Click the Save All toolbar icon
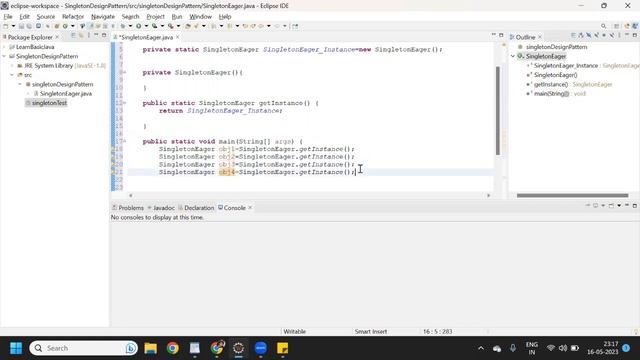The image size is (640, 360). (x=29, y=26)
